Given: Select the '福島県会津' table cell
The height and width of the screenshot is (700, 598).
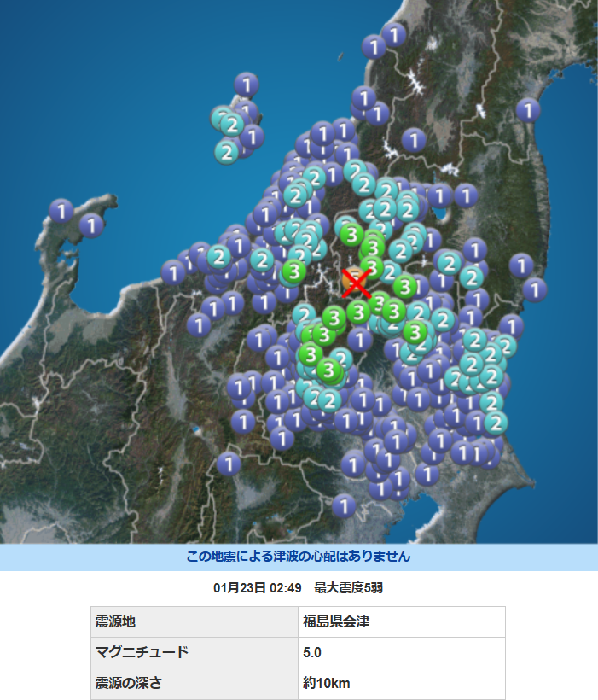Looking at the screenshot, I should 402,621.
